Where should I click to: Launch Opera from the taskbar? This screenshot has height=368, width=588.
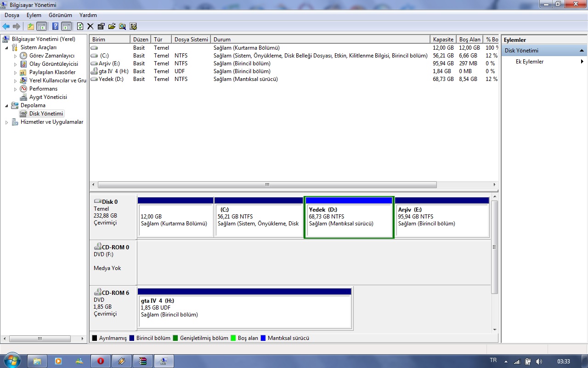100,361
